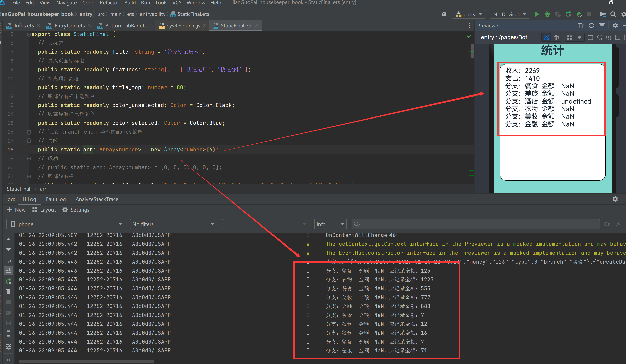Clear the log with trash can icon
Image resolution: width=626 pixels, height=364 pixels.
click(8, 292)
